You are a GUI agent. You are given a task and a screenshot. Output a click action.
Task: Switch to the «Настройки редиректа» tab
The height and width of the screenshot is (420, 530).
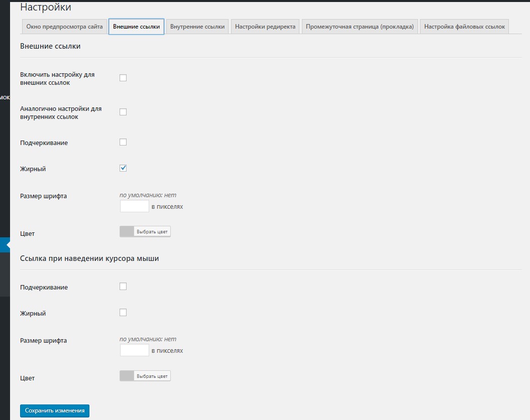click(265, 27)
